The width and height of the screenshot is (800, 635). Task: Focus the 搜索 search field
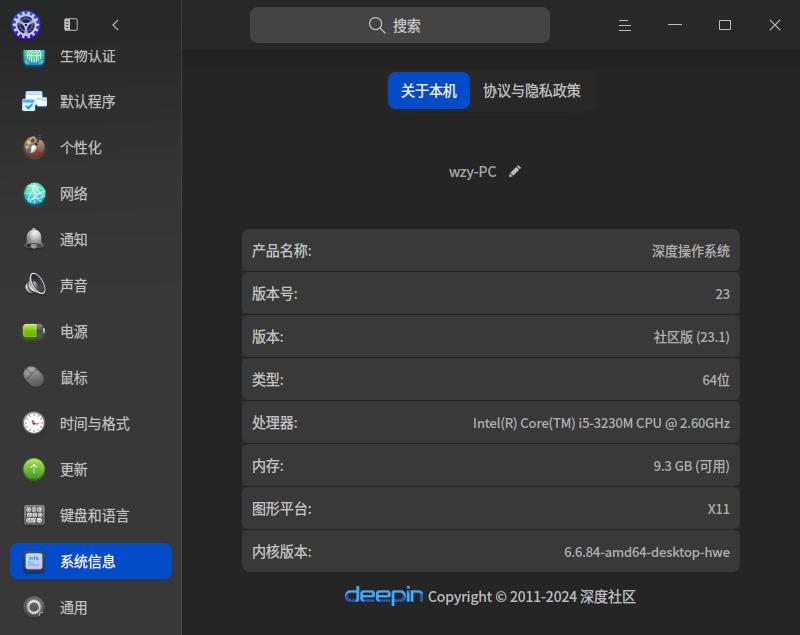pyautogui.click(x=399, y=25)
